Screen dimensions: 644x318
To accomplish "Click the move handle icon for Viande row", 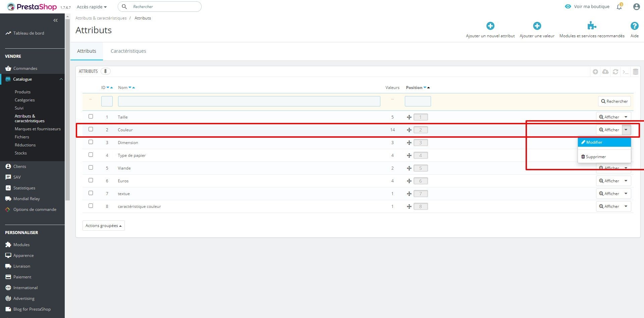I will [x=409, y=168].
